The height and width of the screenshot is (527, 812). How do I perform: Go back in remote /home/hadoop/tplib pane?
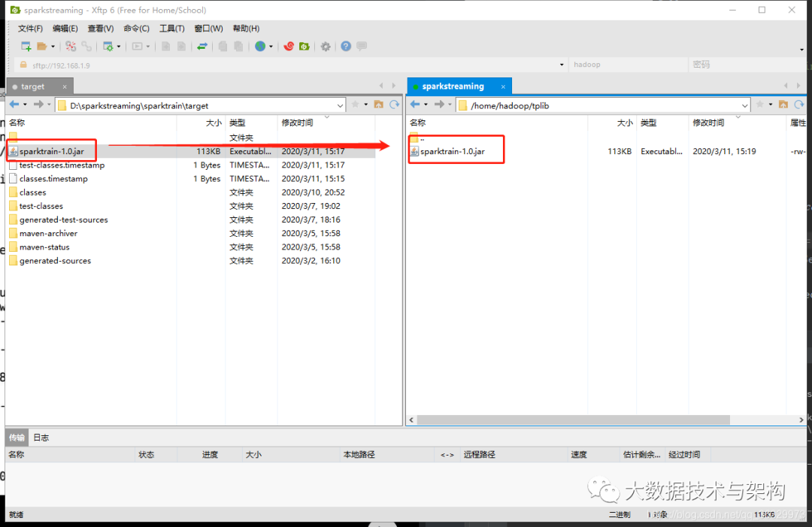pos(415,104)
